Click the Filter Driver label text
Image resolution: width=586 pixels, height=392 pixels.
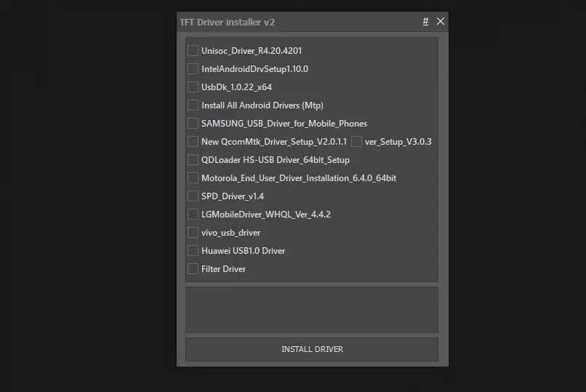(x=223, y=269)
